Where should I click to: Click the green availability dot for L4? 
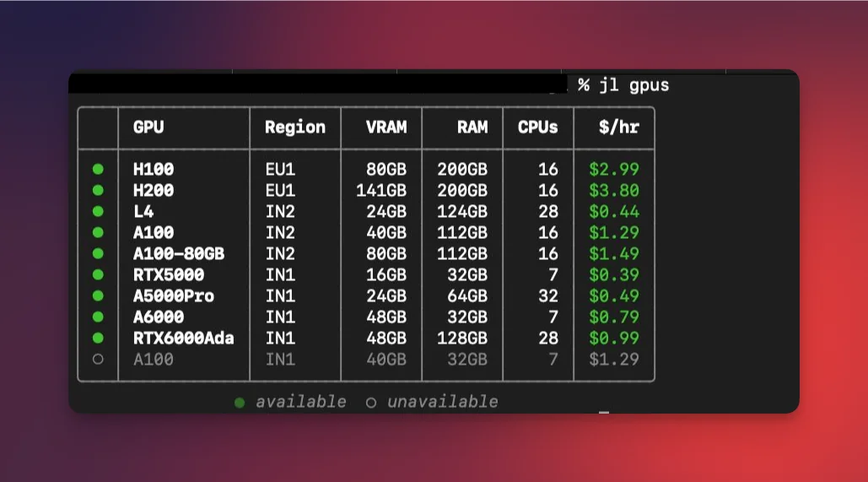pyautogui.click(x=98, y=211)
